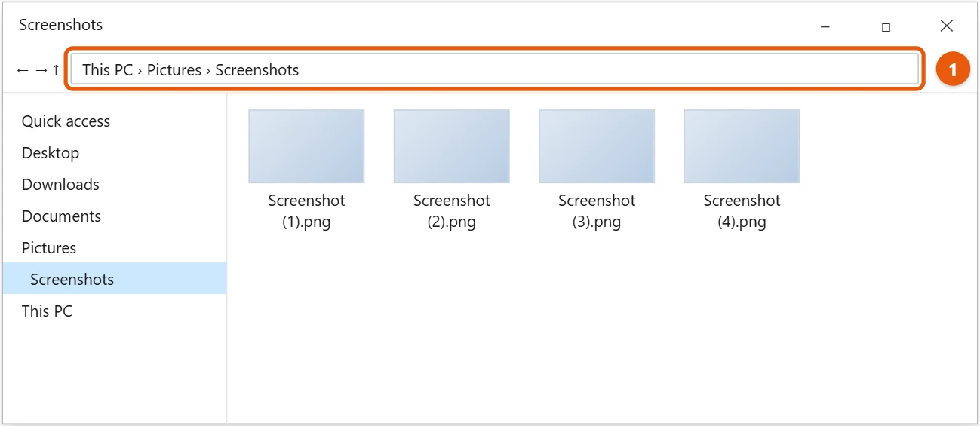980x426 pixels.
Task: Click the Screenshot (4).png file name
Action: [x=742, y=211]
